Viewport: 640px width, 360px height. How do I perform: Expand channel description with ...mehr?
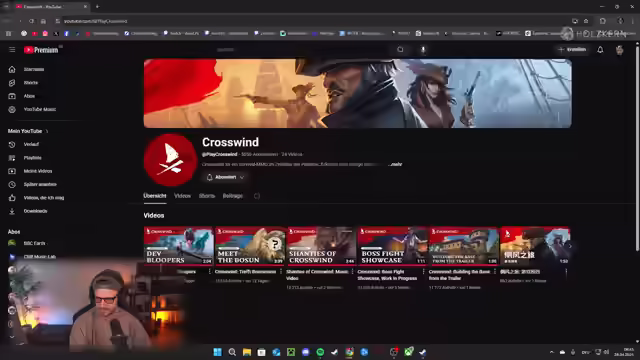coord(395,164)
